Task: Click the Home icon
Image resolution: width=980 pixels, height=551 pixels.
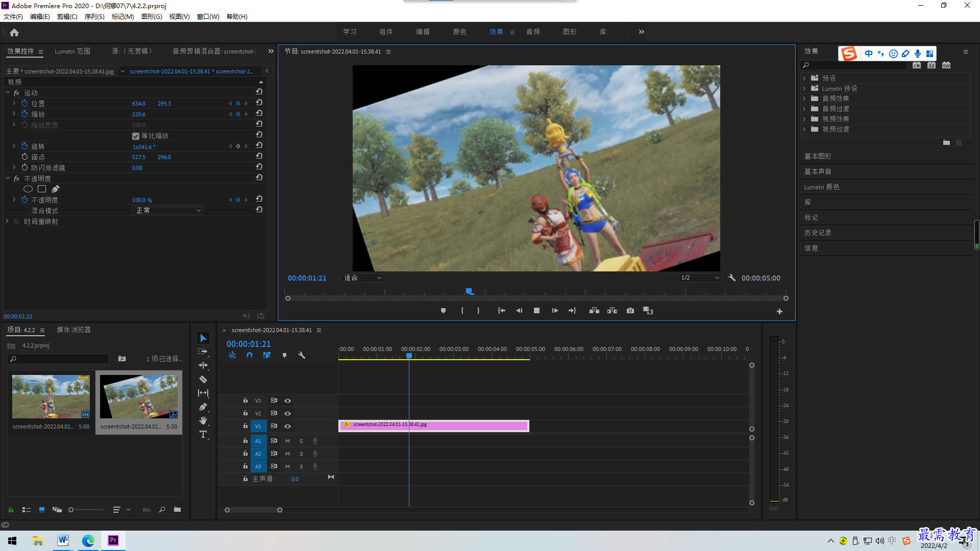Action: pyautogui.click(x=14, y=32)
